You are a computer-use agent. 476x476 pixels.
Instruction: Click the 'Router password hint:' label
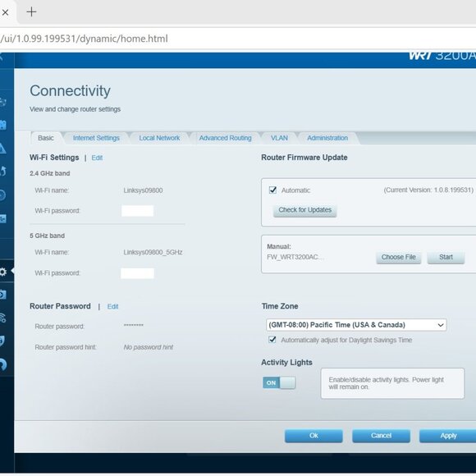[66, 347]
